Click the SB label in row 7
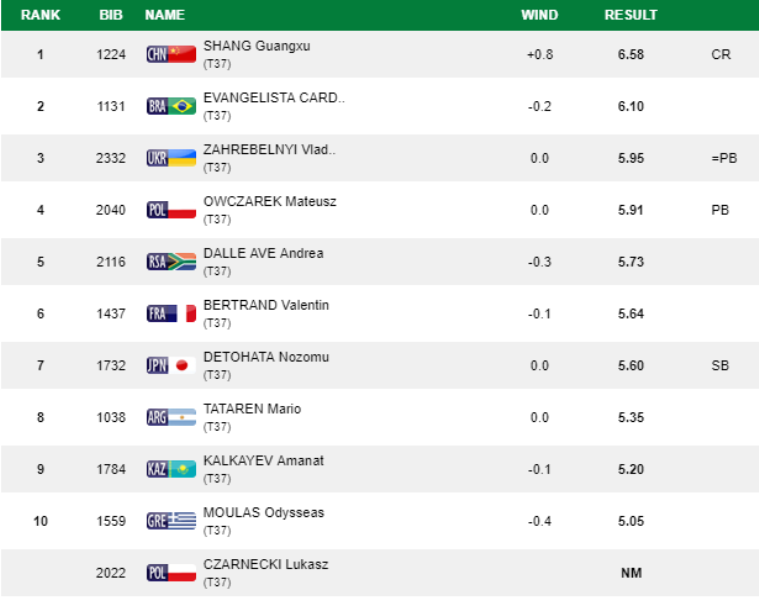 coord(720,365)
